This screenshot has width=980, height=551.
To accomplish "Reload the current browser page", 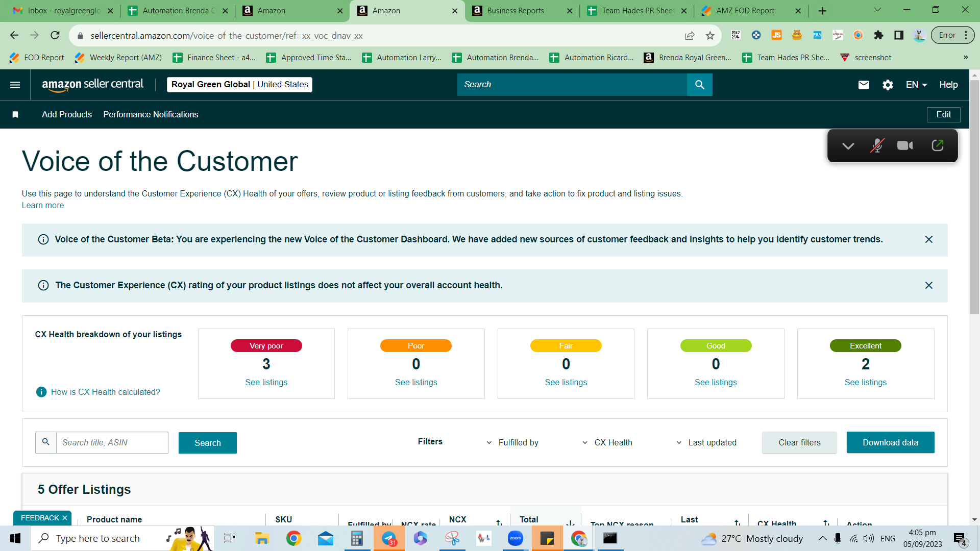I will (x=55, y=35).
